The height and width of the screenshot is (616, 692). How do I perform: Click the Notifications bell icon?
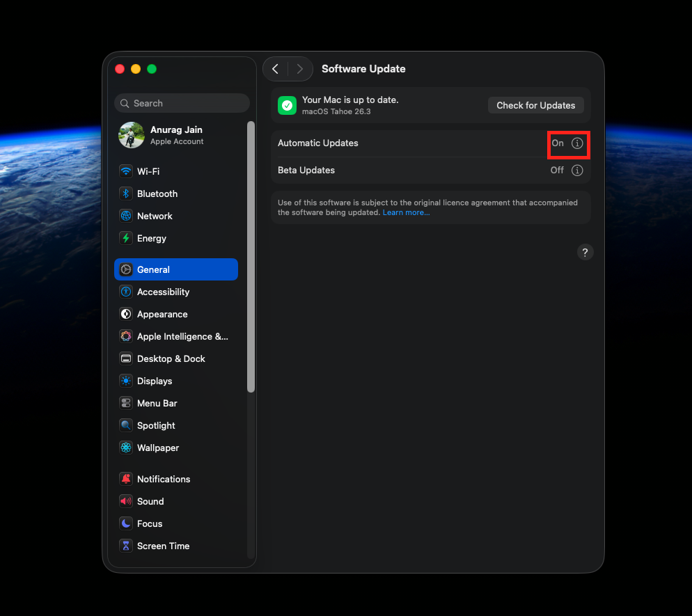tap(126, 479)
